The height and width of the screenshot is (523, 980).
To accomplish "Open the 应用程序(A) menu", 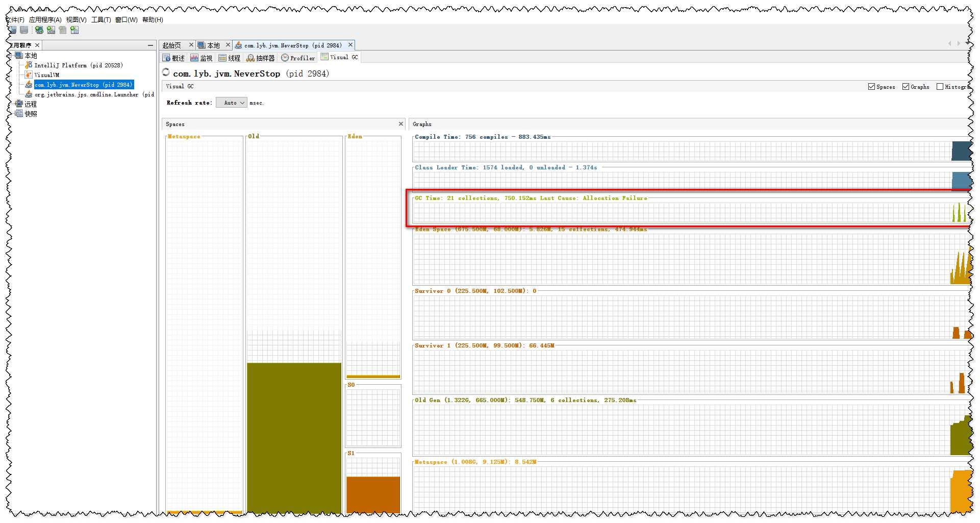I will tap(45, 20).
